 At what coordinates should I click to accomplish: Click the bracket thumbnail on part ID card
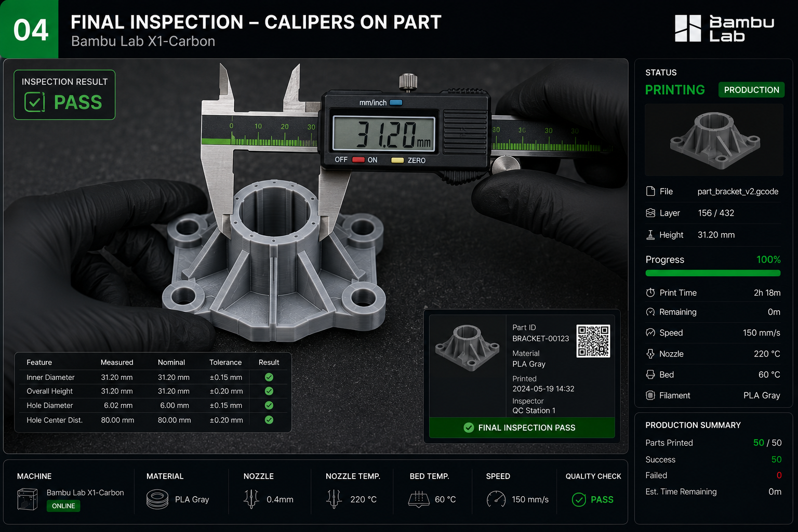(468, 348)
